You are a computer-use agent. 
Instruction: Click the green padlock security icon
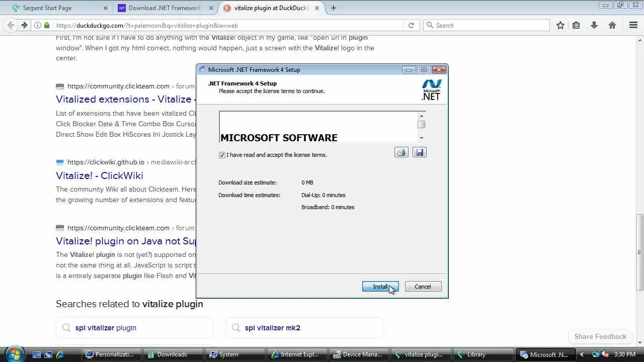click(x=47, y=25)
